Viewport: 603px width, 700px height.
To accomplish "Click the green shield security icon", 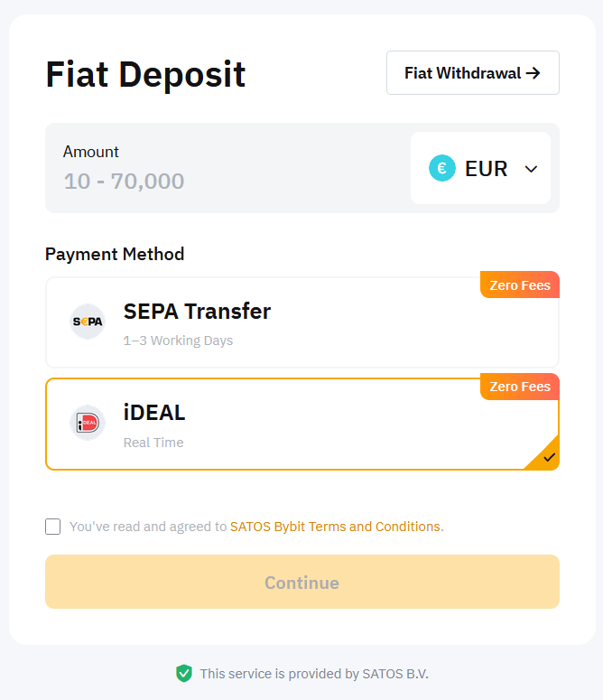I will [184, 673].
